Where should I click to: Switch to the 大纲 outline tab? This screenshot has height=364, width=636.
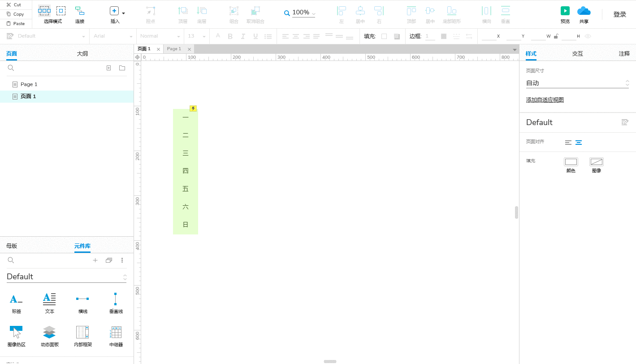tap(82, 53)
